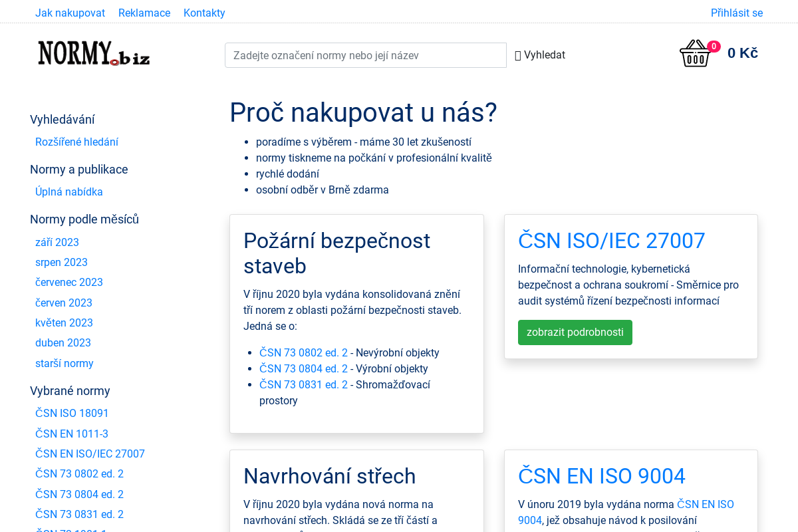Select červenec 2023 in sidebar
This screenshot has width=798, height=532.
(x=68, y=282)
